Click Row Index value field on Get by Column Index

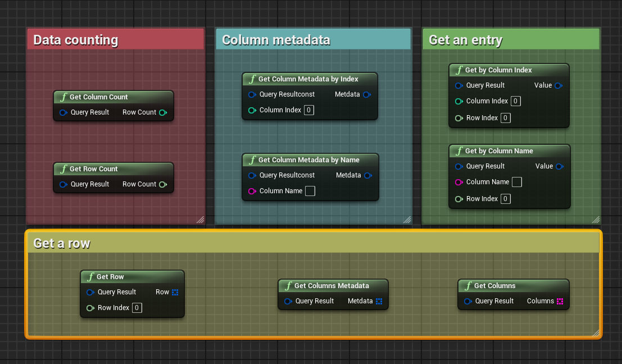[x=505, y=118]
